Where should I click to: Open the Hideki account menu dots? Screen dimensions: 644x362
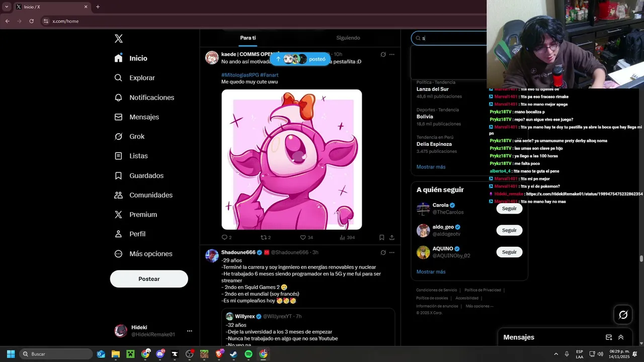190,331
